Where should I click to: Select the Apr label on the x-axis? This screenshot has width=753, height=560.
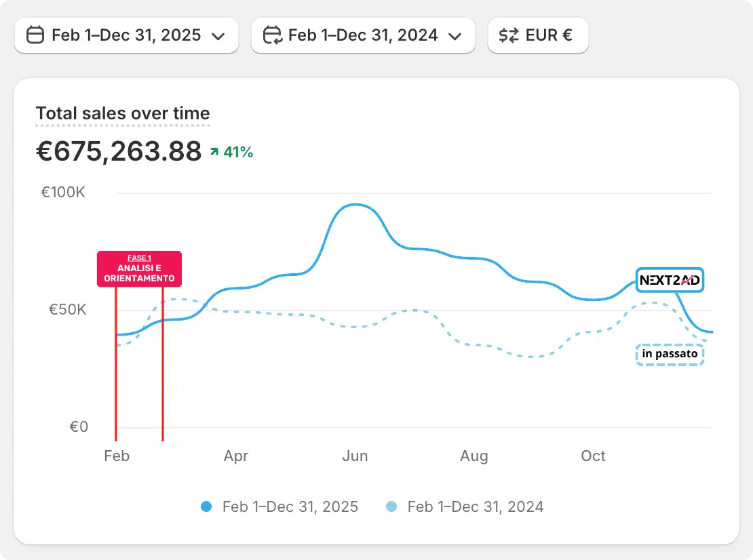click(x=235, y=456)
